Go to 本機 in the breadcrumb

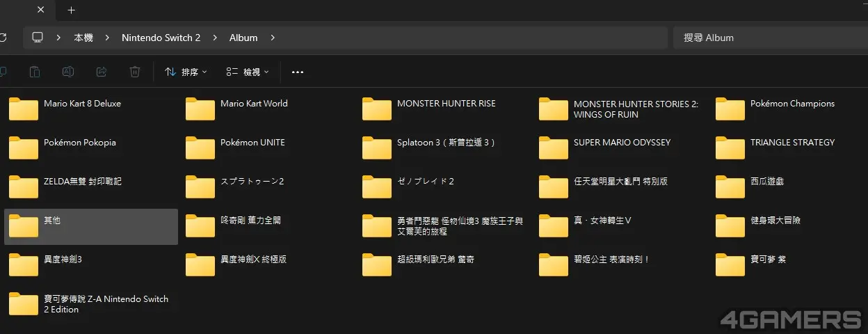pyautogui.click(x=83, y=38)
